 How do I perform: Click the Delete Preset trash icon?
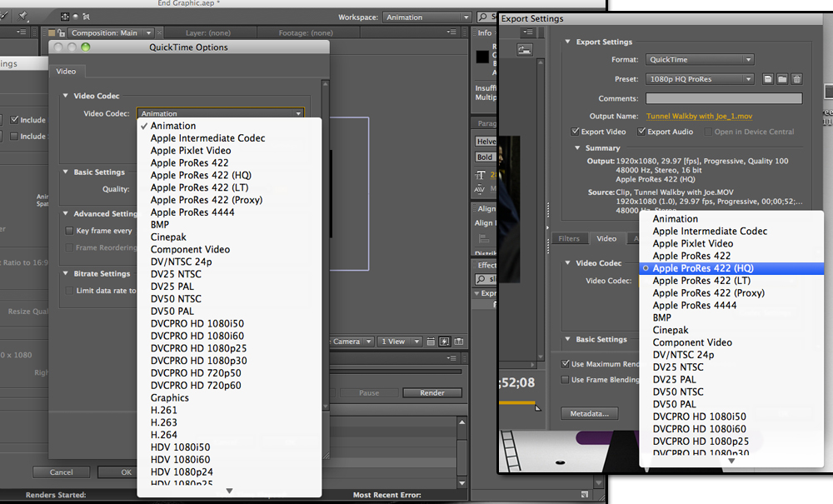tap(796, 79)
